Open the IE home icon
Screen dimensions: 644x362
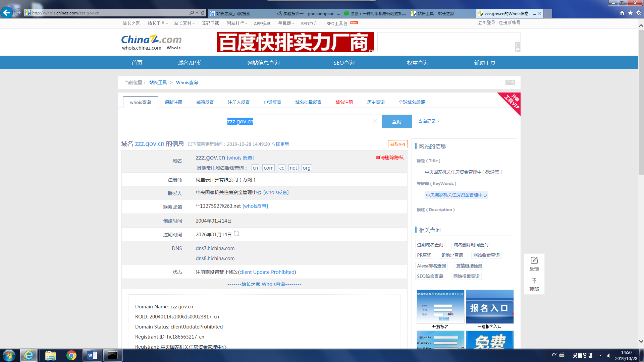coord(622,13)
